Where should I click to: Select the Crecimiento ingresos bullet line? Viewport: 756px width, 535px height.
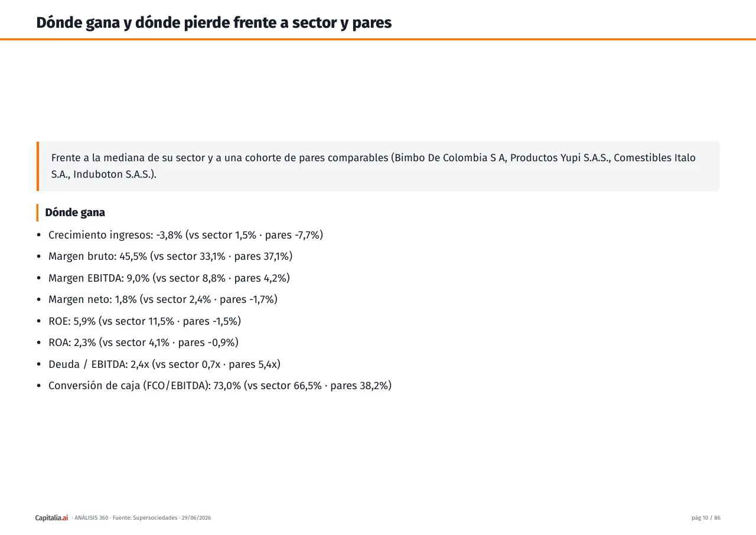(x=185, y=235)
